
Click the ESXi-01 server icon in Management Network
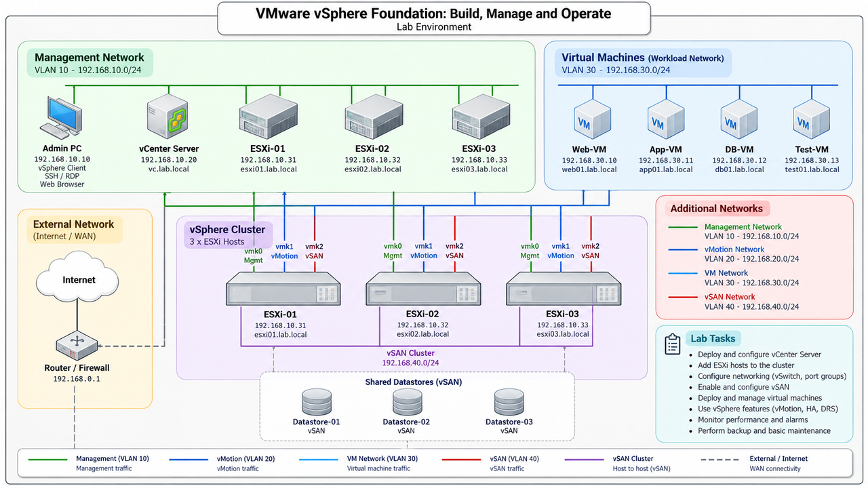(x=268, y=117)
